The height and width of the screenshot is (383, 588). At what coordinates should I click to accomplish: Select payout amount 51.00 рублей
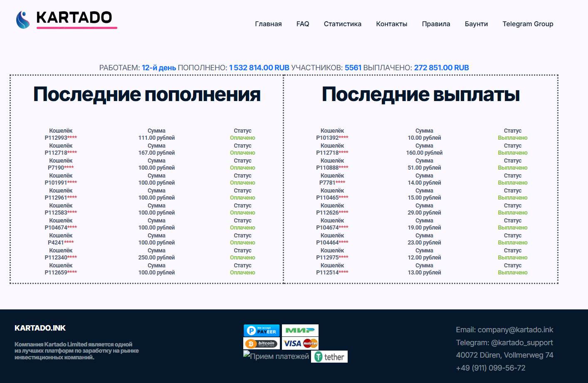[x=424, y=168]
